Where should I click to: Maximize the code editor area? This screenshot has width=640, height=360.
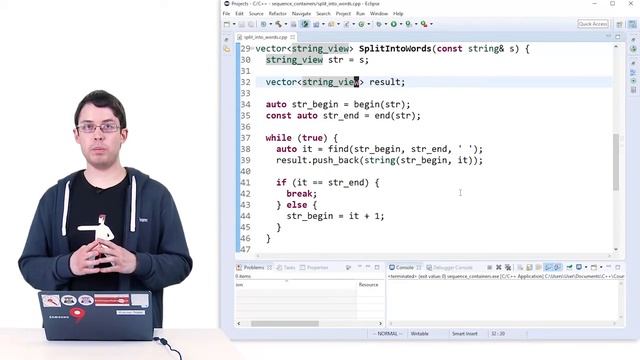coord(618,37)
